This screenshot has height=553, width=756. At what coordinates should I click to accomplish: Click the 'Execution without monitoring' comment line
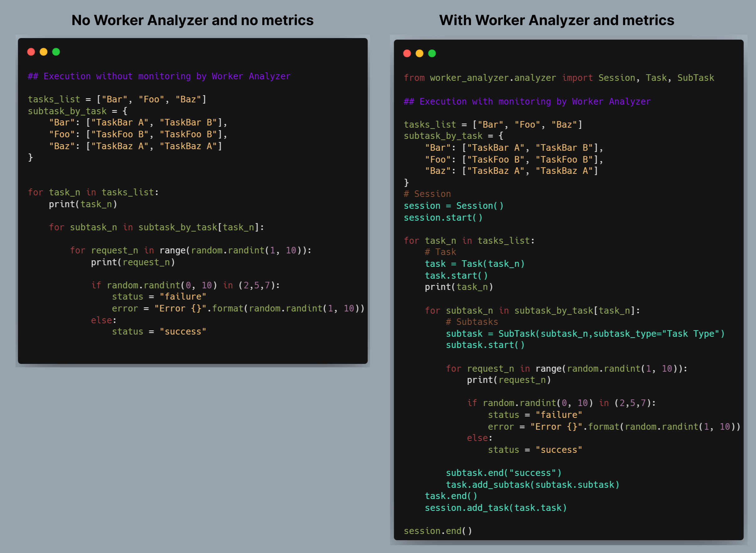point(159,76)
